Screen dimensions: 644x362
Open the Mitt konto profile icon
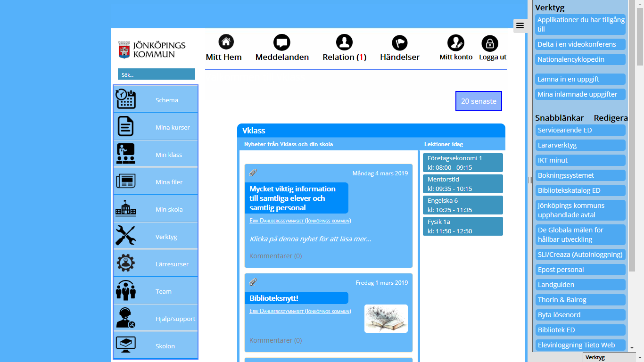click(x=456, y=43)
